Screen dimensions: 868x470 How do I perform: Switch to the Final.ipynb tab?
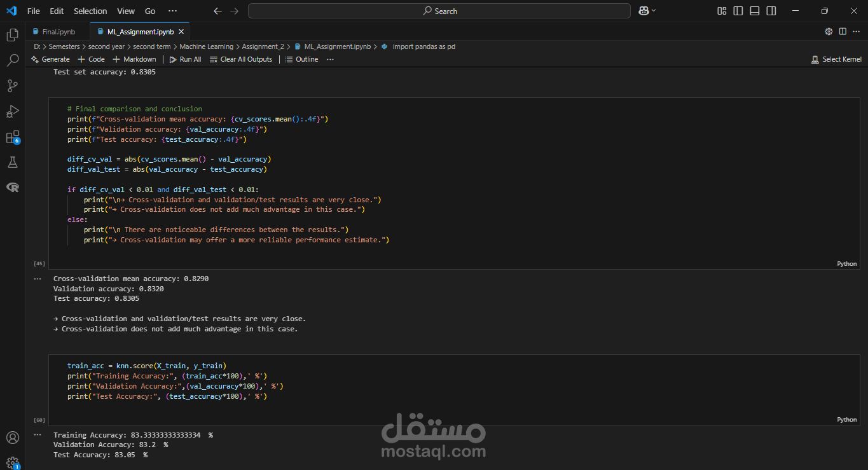(59, 31)
